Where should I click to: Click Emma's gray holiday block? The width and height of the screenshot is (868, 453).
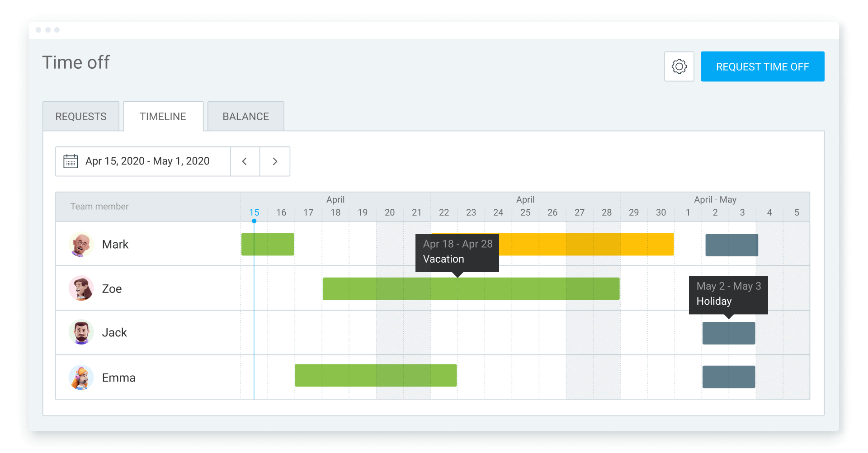[x=728, y=377]
